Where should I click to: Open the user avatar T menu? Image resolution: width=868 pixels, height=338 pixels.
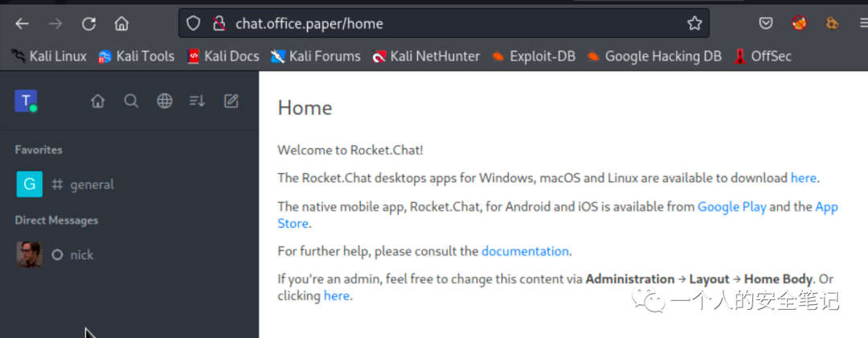coord(26,101)
